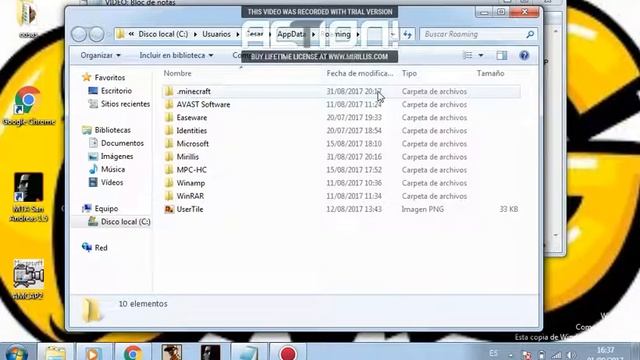The width and height of the screenshot is (640, 360).
Task: Expand the arrow after Disco local (C:)
Action: pos(195,34)
